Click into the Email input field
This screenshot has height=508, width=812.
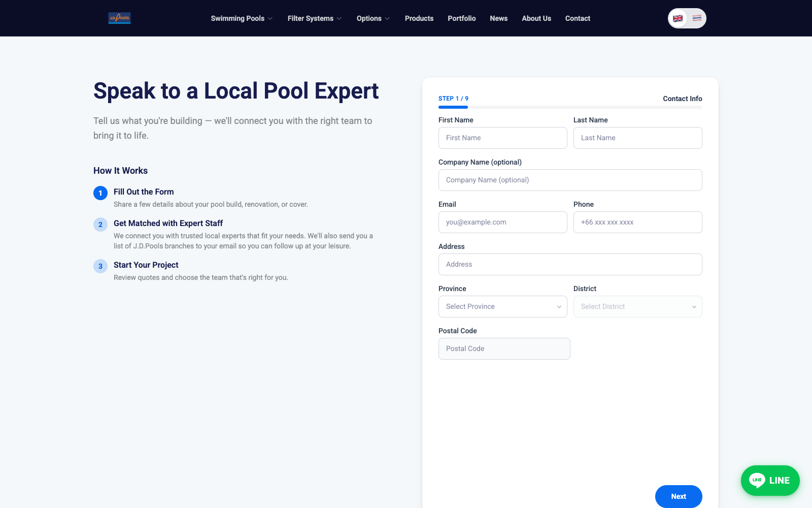tap(502, 223)
